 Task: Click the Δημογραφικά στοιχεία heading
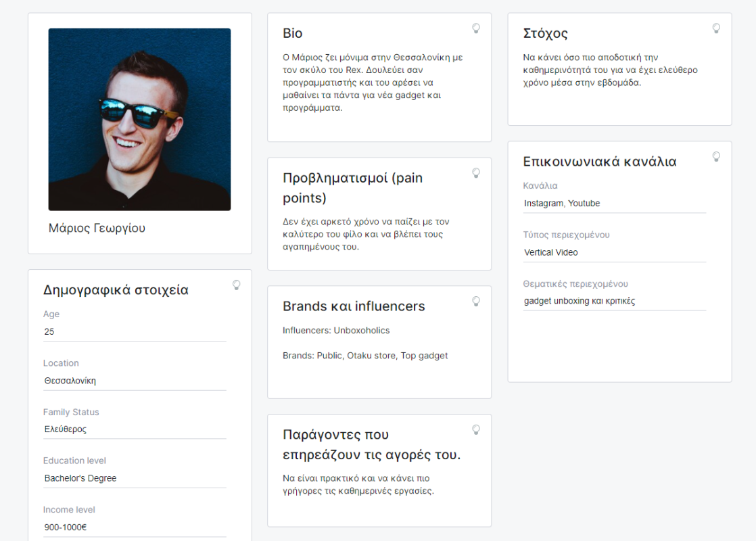(x=116, y=290)
